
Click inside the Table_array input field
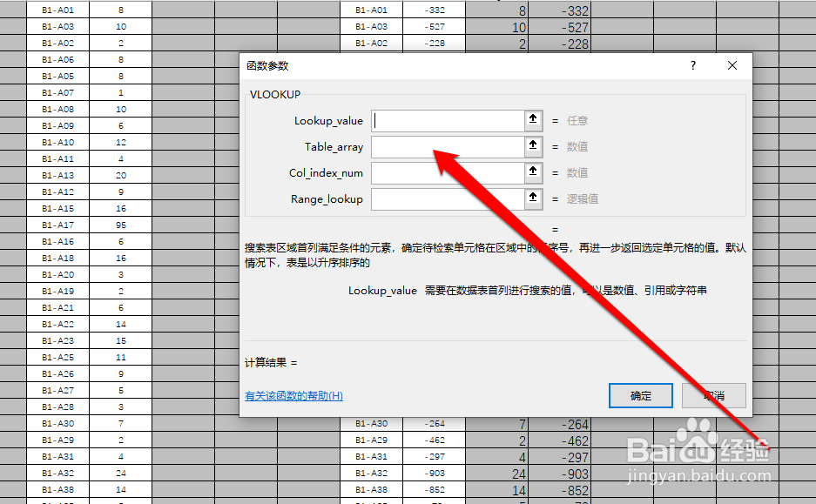point(444,146)
